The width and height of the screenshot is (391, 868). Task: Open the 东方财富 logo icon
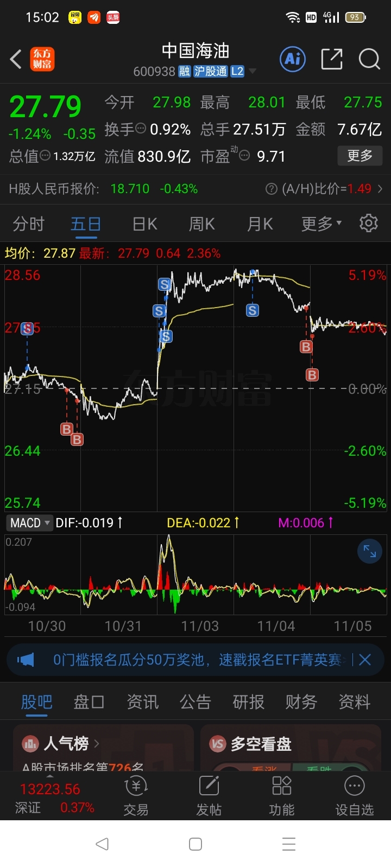42,59
